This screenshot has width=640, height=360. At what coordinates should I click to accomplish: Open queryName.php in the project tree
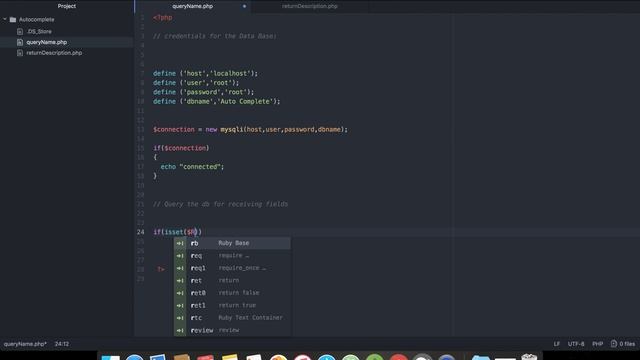[x=47, y=42]
